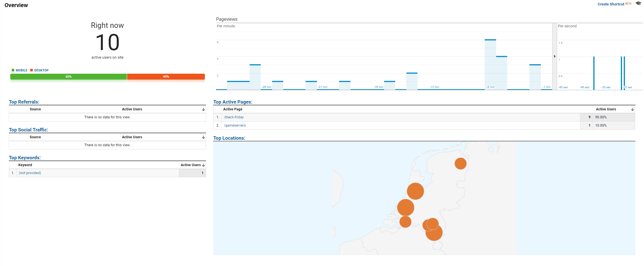
Task: Collapse pageviews panel with chevron arrow
Action: point(555,56)
